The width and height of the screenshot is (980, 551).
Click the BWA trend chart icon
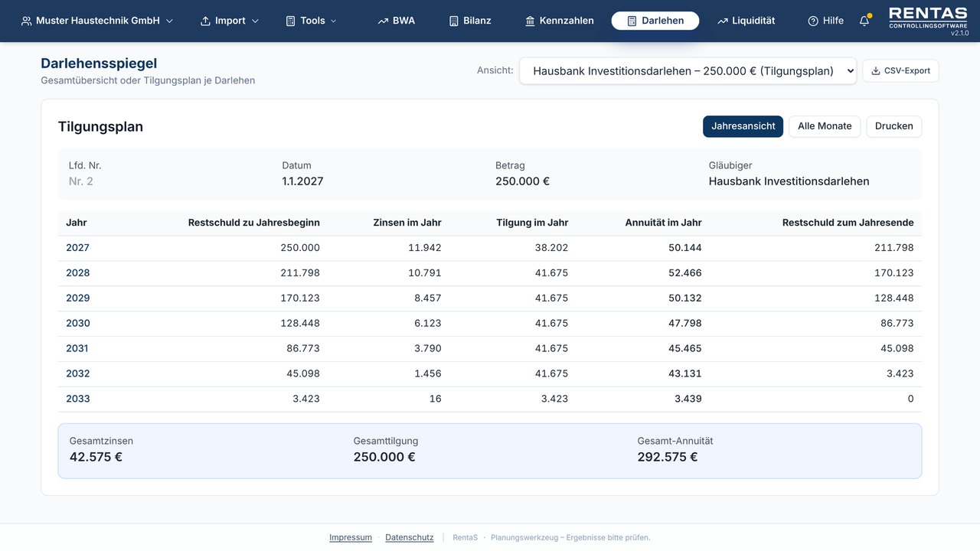383,21
